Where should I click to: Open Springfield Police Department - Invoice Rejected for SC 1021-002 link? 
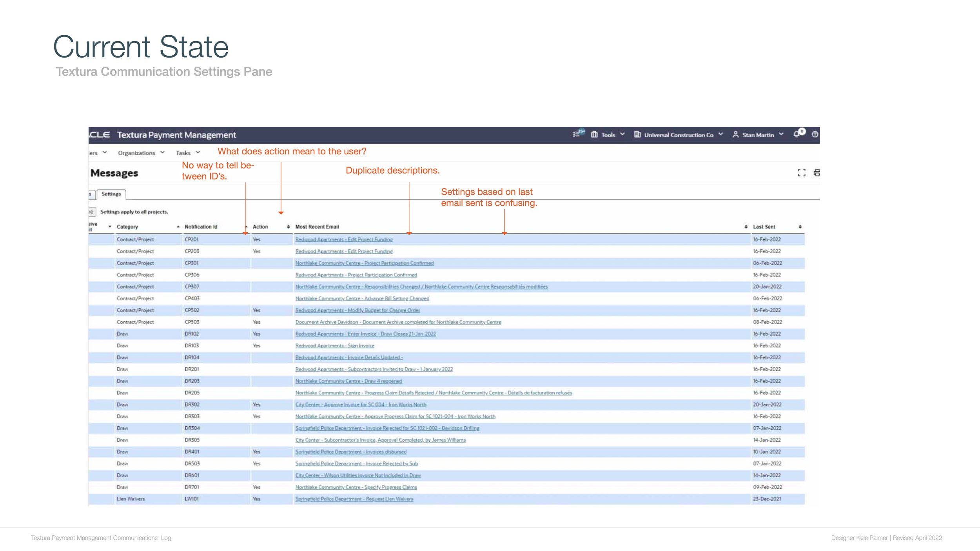[387, 428]
